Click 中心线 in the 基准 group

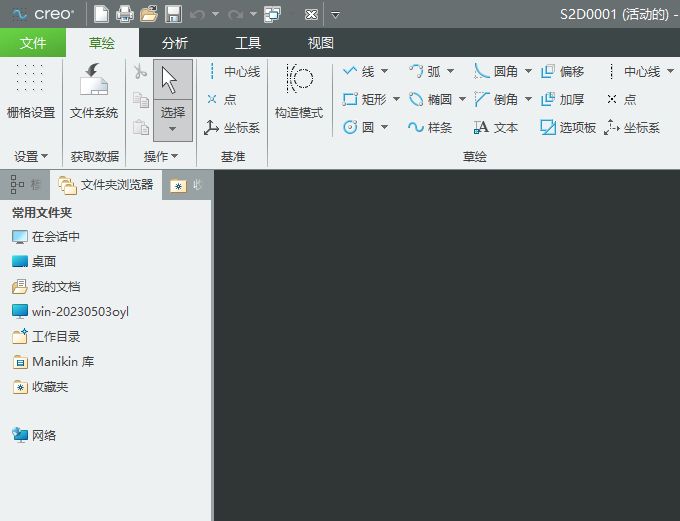point(234,72)
